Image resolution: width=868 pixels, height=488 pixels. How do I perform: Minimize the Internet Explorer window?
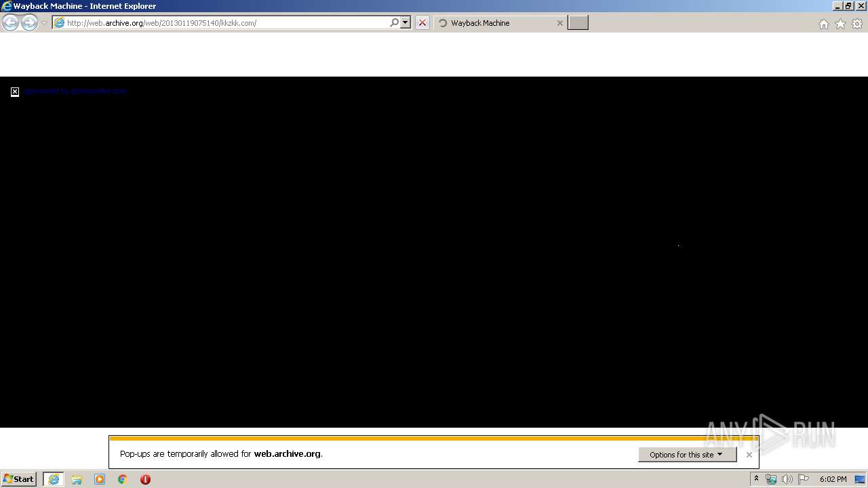(x=838, y=6)
